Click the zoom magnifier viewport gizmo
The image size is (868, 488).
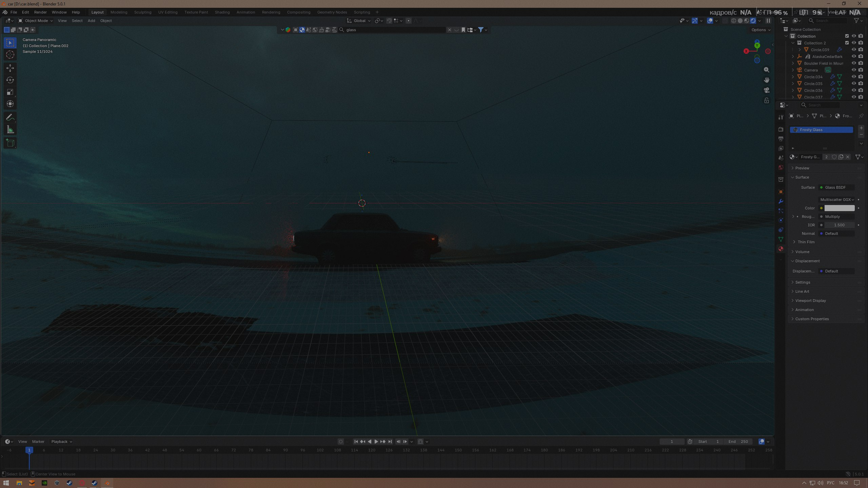tap(766, 70)
